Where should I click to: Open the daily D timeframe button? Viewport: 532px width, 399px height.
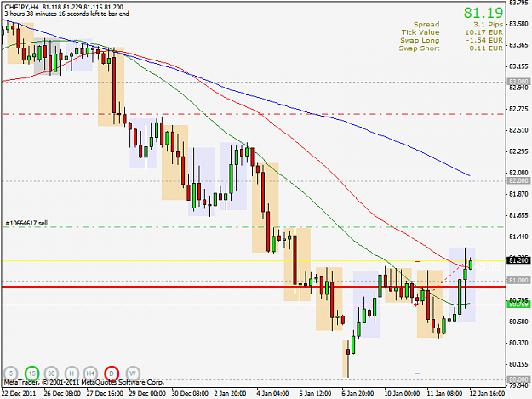point(112,373)
